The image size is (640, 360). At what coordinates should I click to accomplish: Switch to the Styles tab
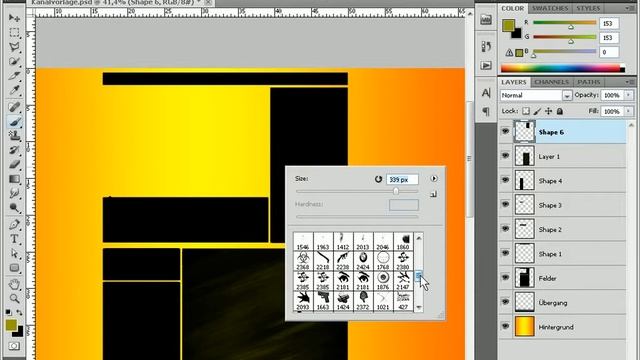click(588, 8)
